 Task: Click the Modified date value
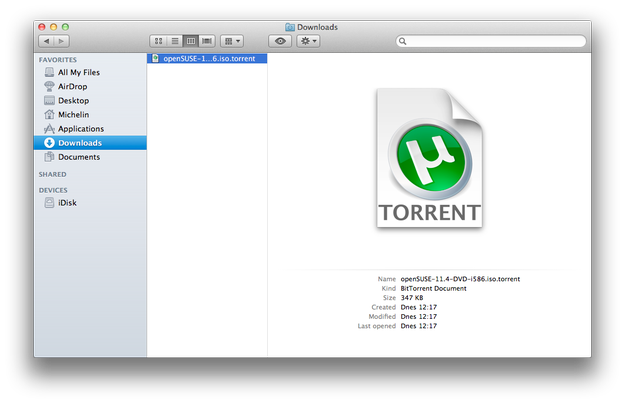click(419, 316)
